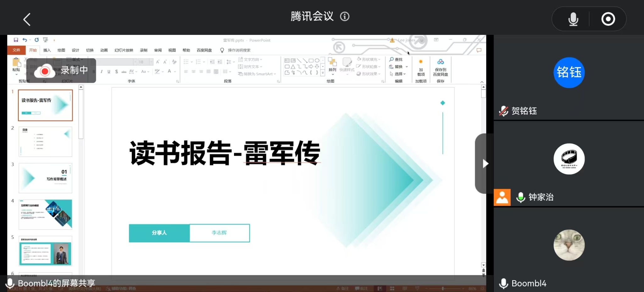Screen dimensions: 644x292
Task: Select slide 4 thumbnail in the slide panel
Action: click(45, 214)
